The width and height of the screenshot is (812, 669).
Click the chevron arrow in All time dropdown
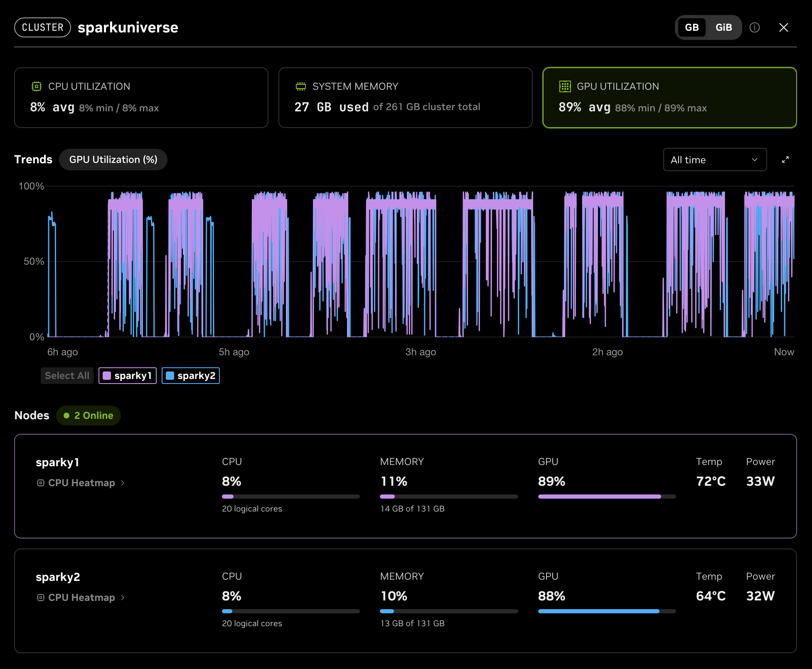pos(755,160)
